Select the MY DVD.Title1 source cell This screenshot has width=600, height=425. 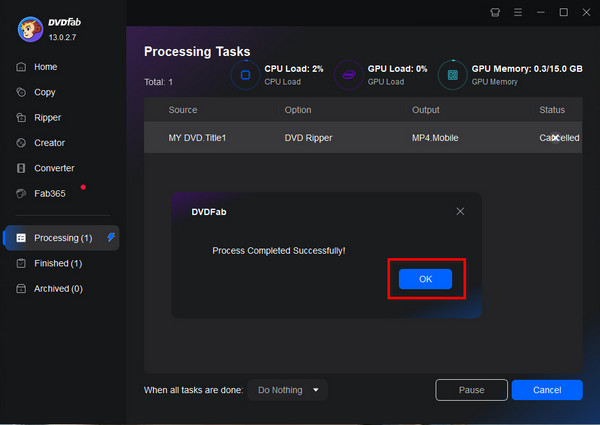[197, 138]
